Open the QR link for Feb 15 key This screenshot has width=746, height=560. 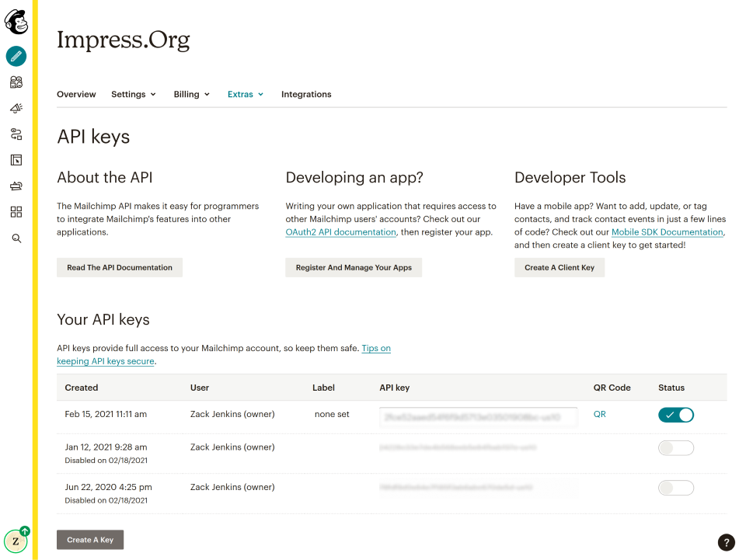pos(599,414)
